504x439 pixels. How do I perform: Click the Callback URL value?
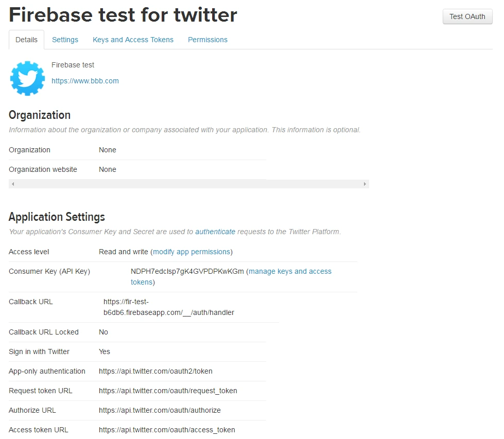168,307
